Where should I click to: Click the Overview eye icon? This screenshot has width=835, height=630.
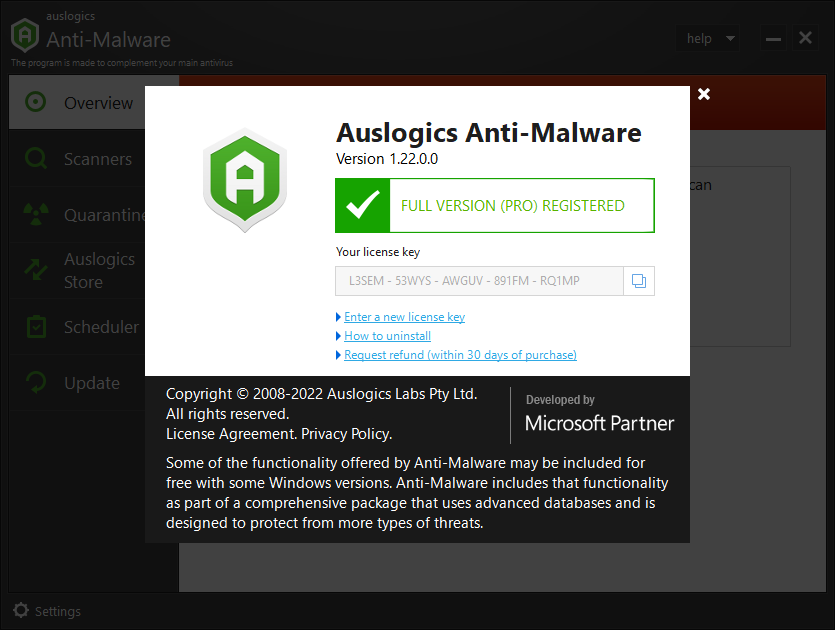[35, 102]
